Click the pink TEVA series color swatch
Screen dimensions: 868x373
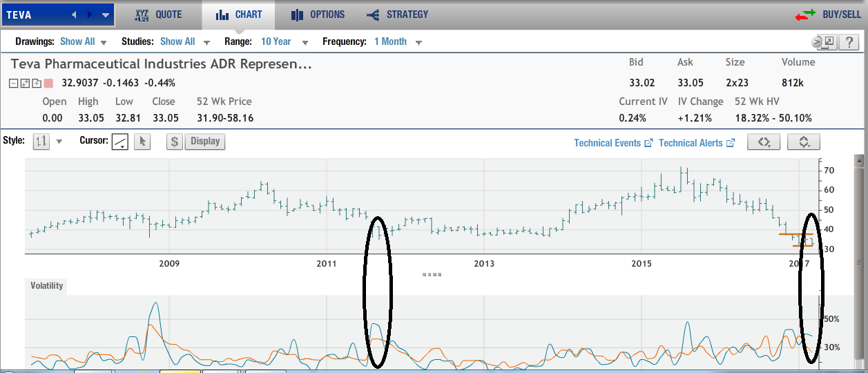tap(48, 84)
